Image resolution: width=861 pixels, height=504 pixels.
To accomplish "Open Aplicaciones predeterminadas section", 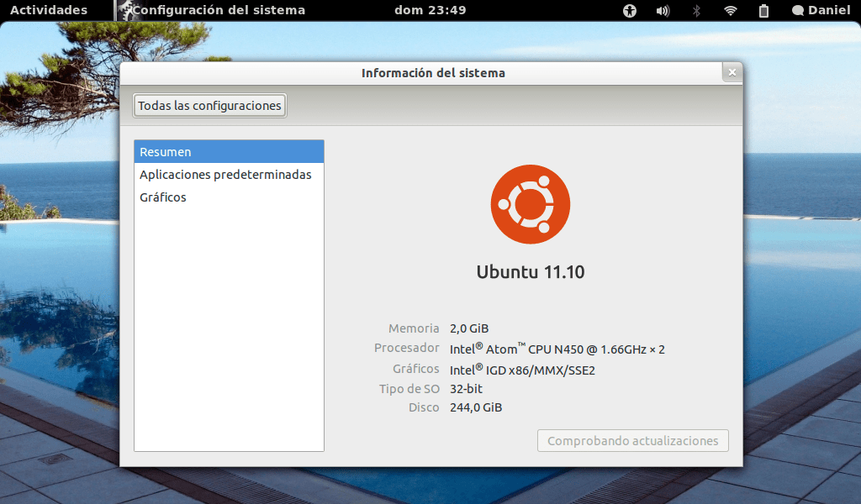I will tap(229, 175).
